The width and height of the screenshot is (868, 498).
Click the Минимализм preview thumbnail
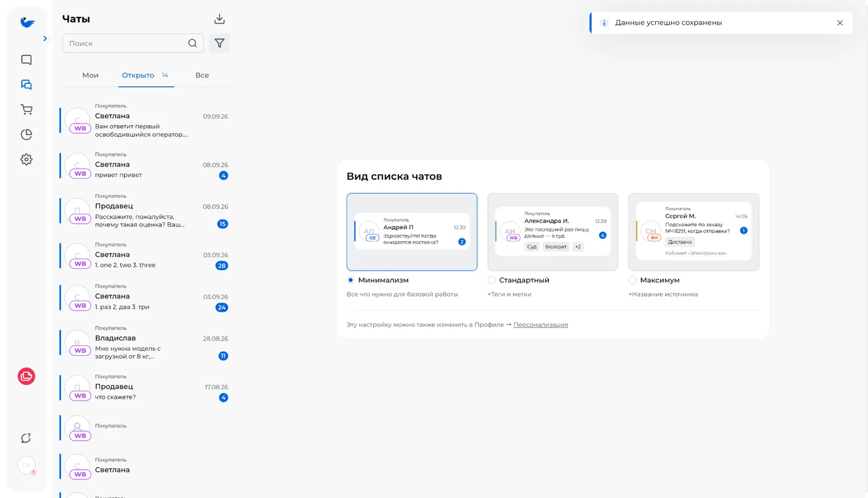[412, 232]
